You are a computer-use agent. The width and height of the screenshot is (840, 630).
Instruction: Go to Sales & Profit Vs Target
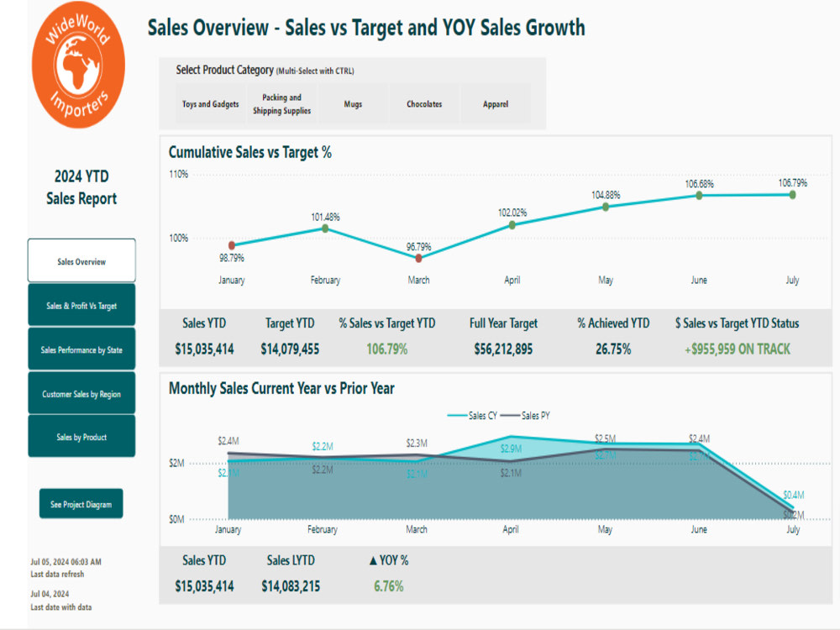tap(81, 306)
